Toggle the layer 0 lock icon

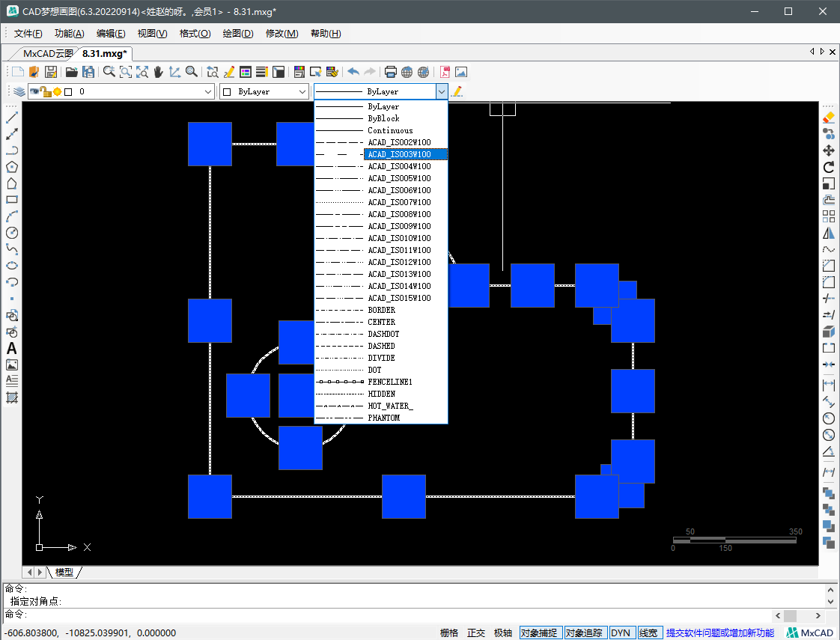pyautogui.click(x=46, y=91)
